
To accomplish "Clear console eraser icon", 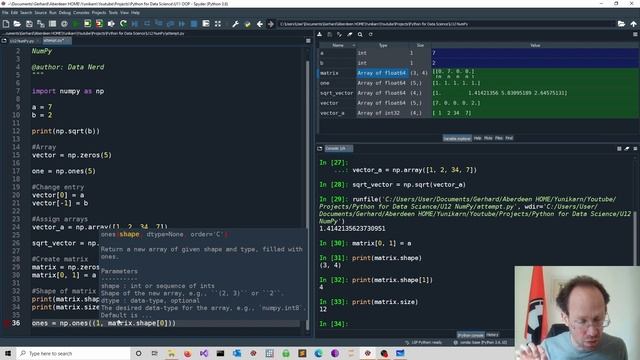I will click(627, 149).
